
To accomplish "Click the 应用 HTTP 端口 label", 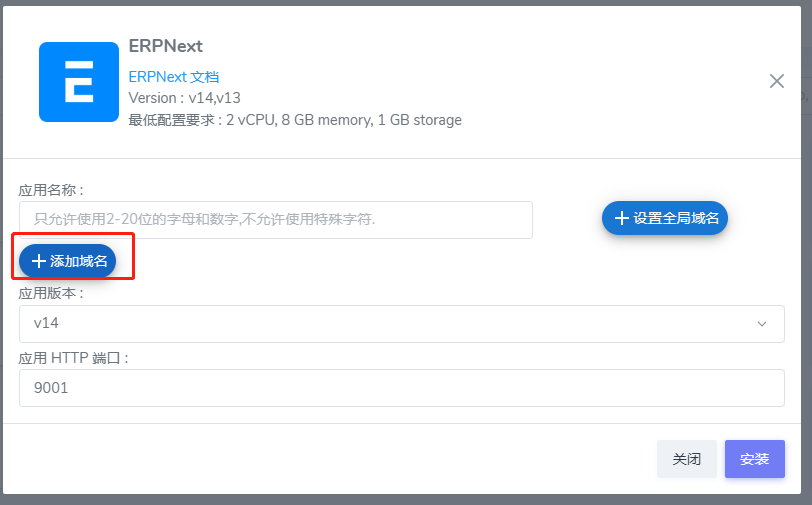I will (x=74, y=358).
